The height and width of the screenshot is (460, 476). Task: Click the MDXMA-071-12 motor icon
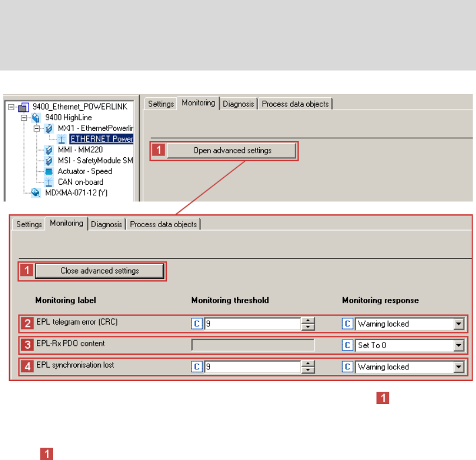point(36,193)
